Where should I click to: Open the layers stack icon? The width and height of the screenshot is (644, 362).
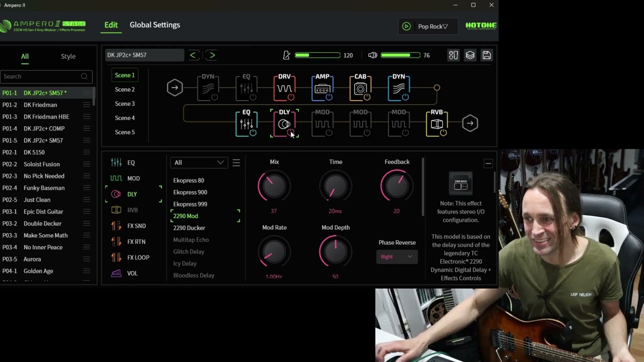(x=470, y=55)
